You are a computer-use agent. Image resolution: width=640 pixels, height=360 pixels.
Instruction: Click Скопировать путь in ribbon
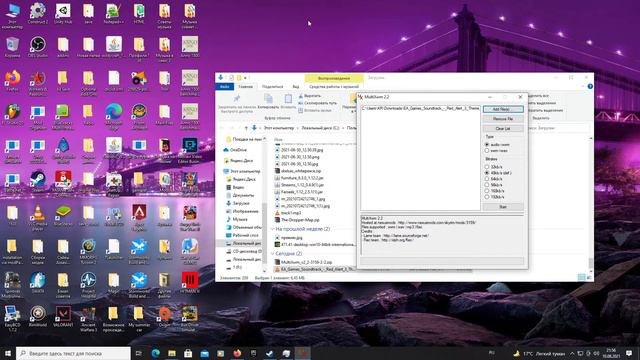pyautogui.click(x=318, y=103)
